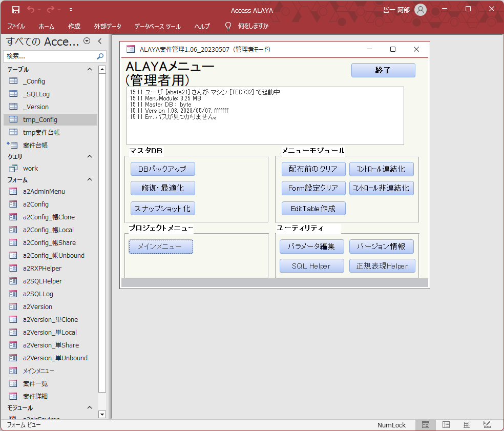Click the EditTable作成 button
This screenshot has width=504, height=431.
click(313, 209)
